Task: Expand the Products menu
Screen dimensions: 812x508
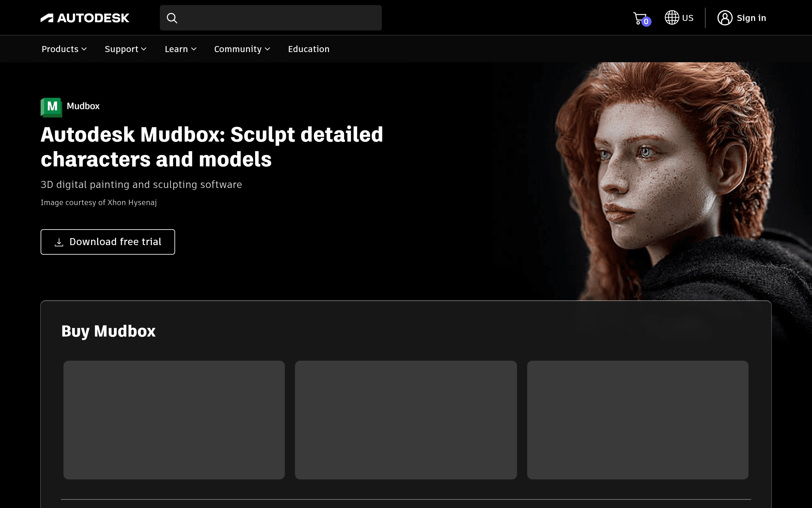Action: click(x=64, y=49)
